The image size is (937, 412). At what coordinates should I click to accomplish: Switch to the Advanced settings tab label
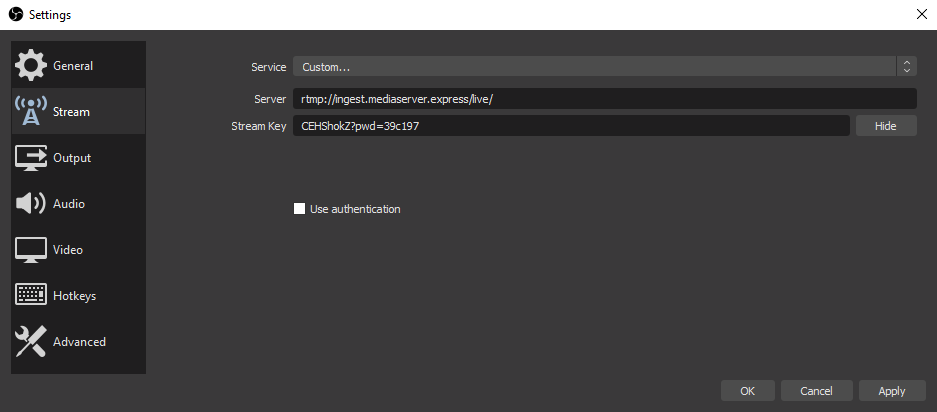[79, 342]
